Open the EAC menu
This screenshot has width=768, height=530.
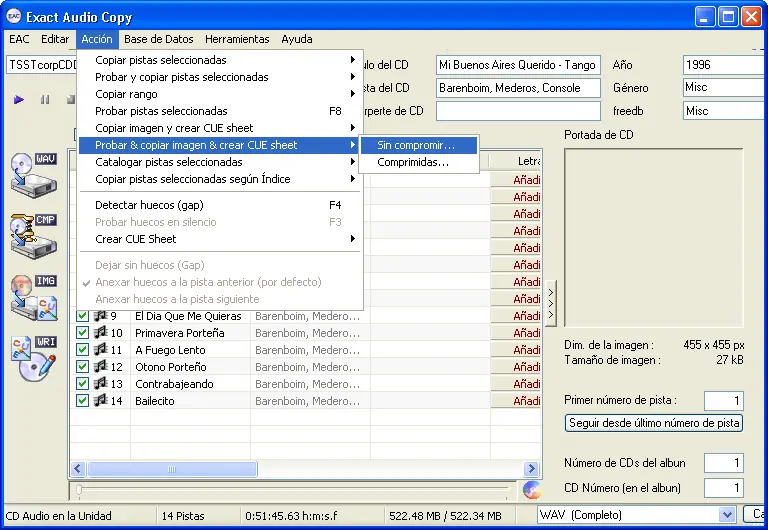tap(19, 39)
